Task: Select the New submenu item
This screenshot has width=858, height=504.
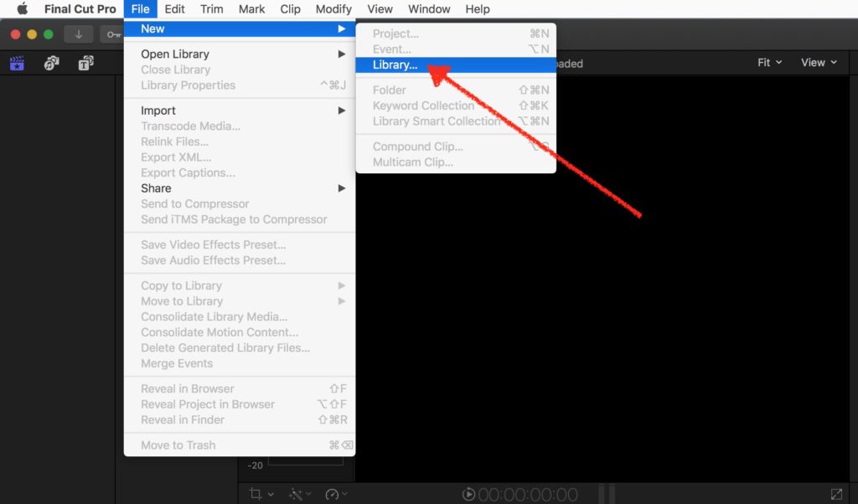Action: [x=240, y=29]
